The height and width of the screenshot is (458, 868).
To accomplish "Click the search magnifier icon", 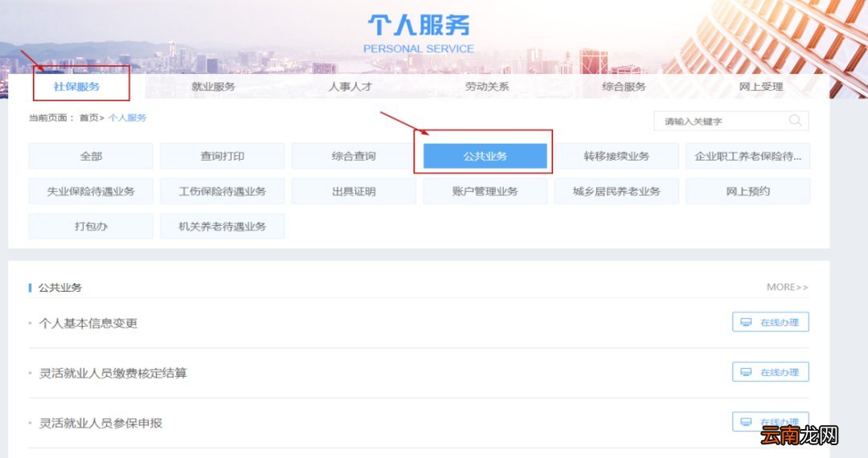I will [795, 121].
